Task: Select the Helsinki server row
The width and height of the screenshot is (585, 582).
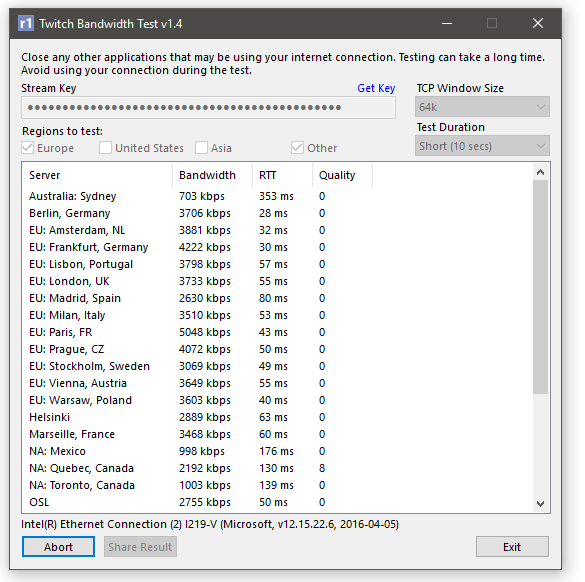Action: (x=197, y=417)
